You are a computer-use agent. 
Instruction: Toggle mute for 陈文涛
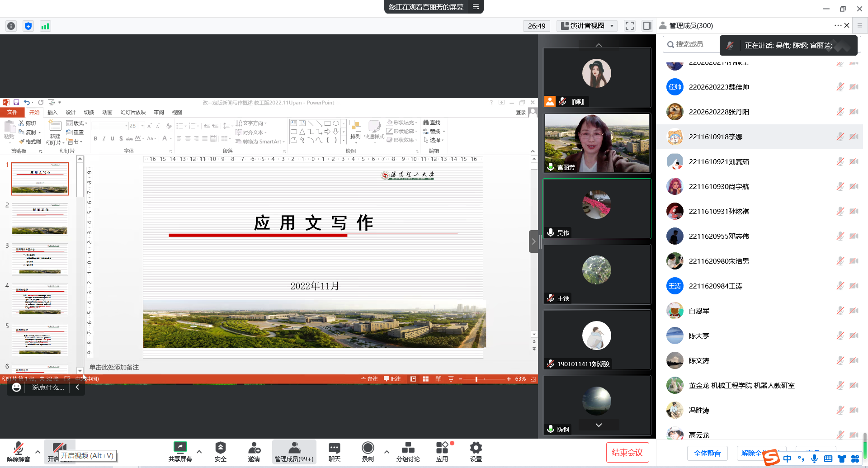[840, 360]
